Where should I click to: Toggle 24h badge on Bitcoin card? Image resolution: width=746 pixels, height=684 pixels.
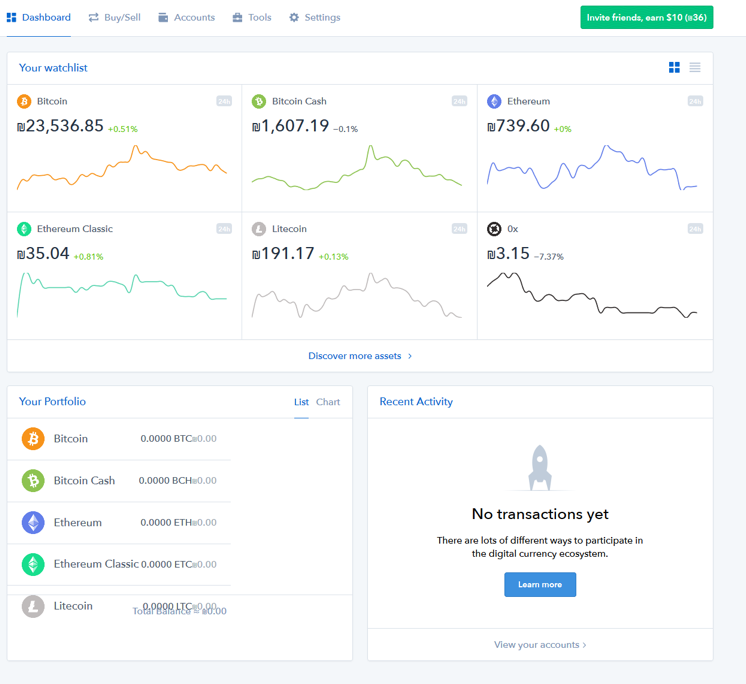point(224,101)
